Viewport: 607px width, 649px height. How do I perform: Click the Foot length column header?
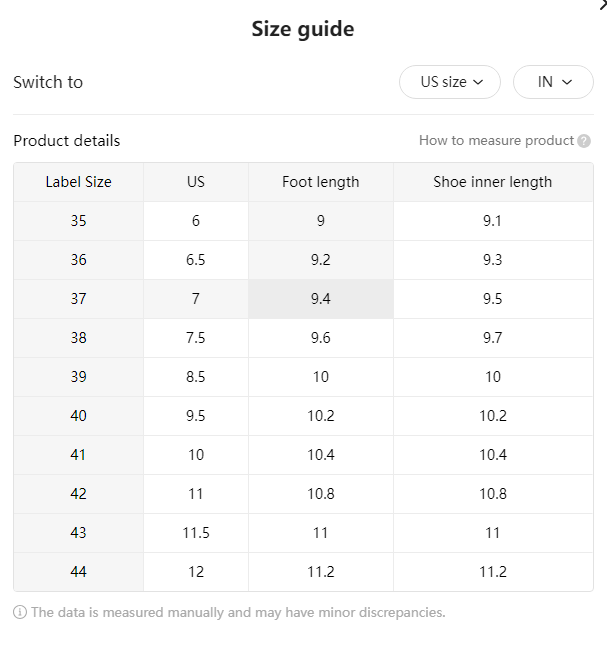coord(321,182)
